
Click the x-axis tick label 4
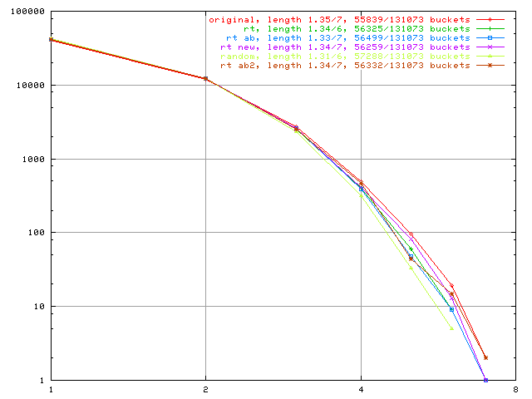coord(361,389)
